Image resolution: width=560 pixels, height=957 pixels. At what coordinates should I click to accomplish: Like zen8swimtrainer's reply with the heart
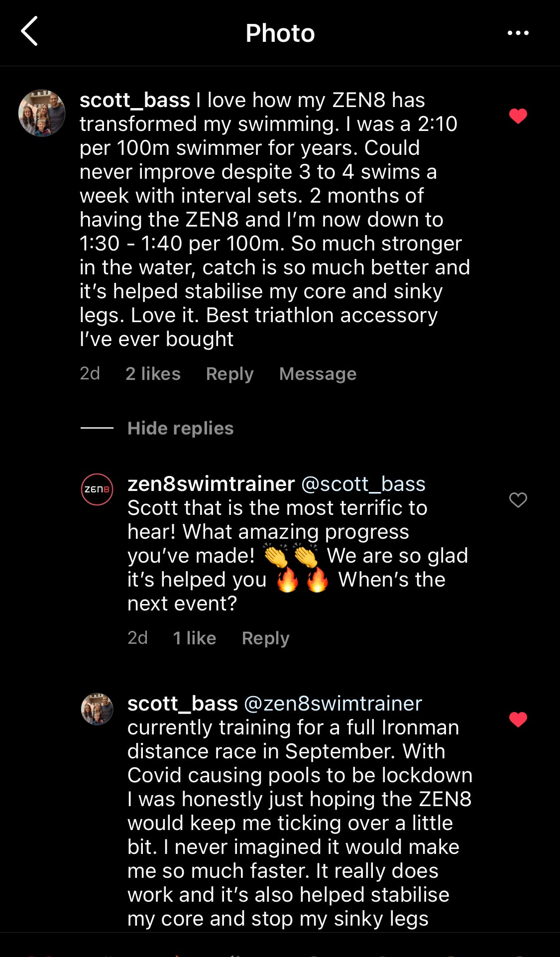[518, 500]
